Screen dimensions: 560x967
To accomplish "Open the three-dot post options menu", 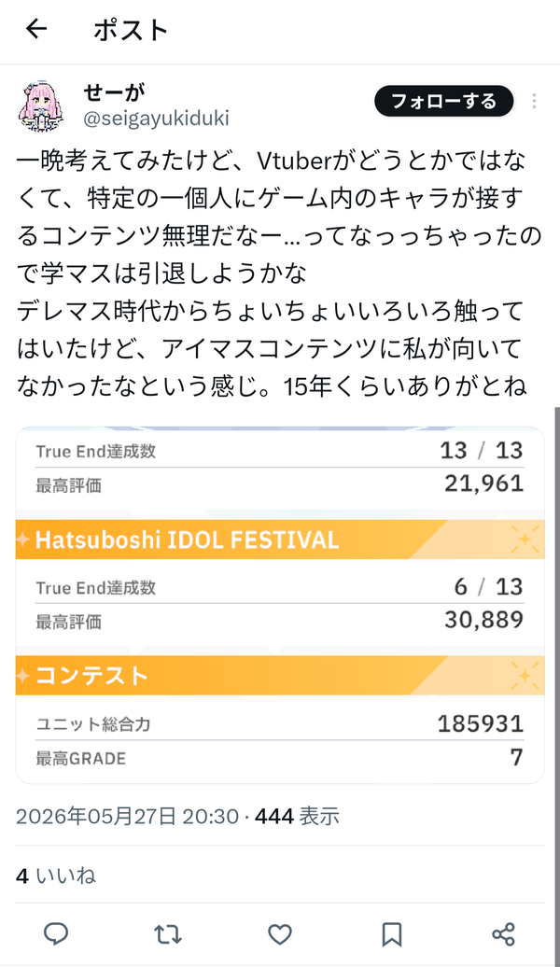I will tap(534, 101).
